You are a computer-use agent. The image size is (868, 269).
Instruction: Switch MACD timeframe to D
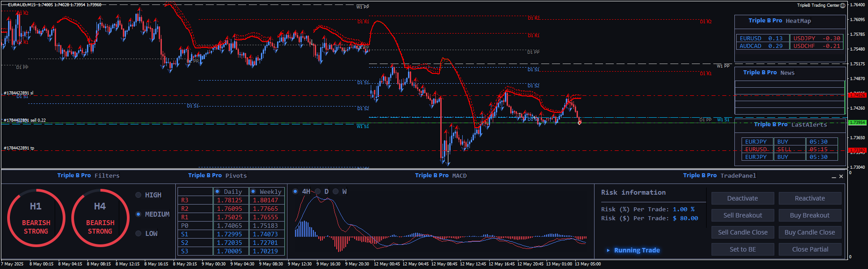pos(318,192)
